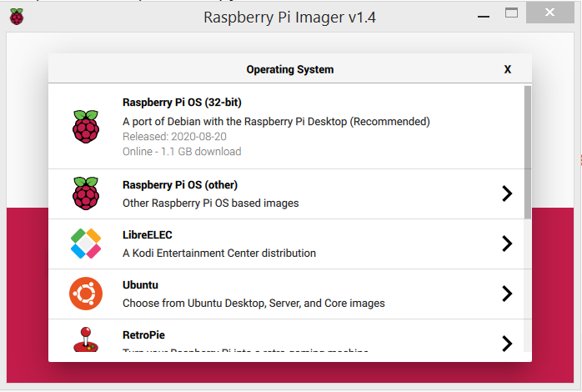Click the LibreELEC colorful diamond icon

(x=86, y=244)
